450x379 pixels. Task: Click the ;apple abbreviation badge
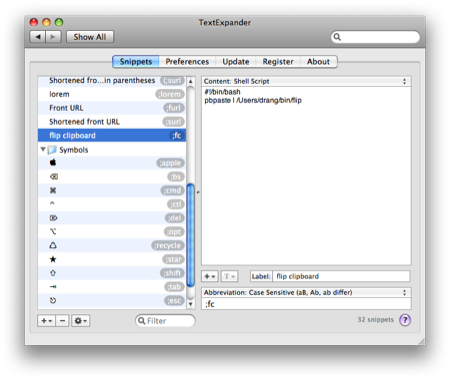170,163
